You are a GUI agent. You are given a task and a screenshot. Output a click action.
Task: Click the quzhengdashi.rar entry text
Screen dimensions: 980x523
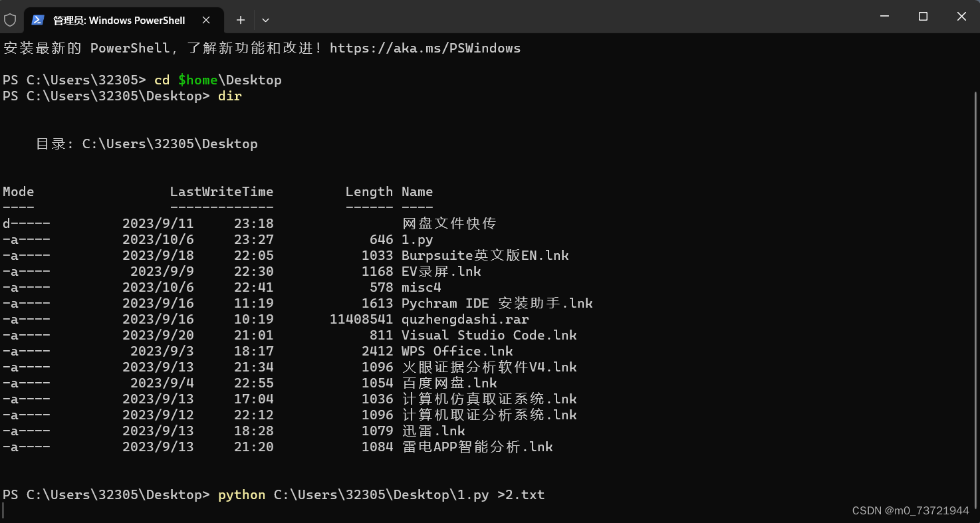click(465, 319)
